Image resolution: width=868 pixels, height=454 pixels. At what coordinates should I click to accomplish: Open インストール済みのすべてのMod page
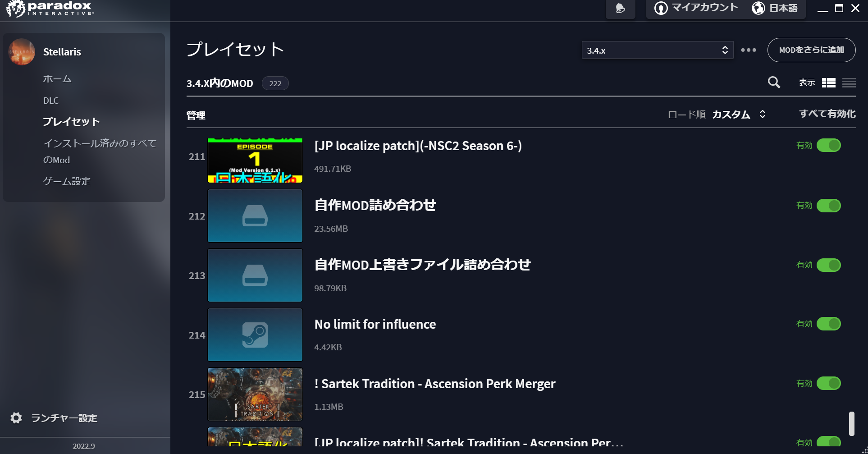point(100,151)
